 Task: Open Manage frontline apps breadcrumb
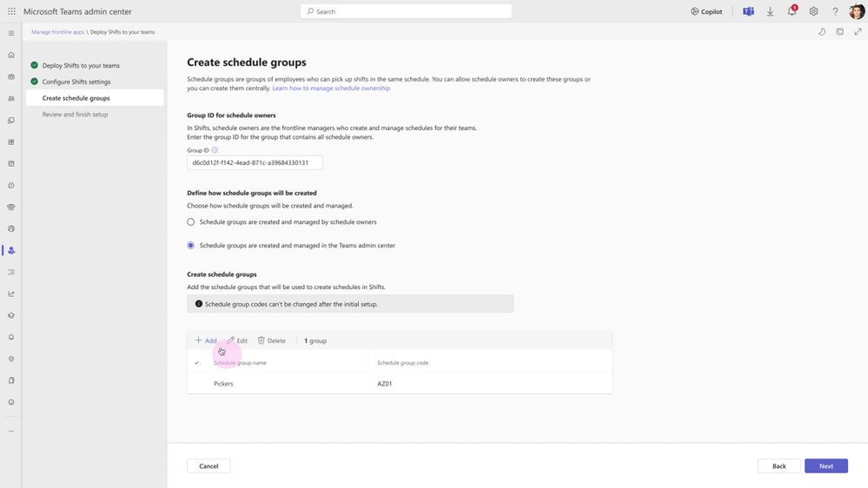click(57, 32)
